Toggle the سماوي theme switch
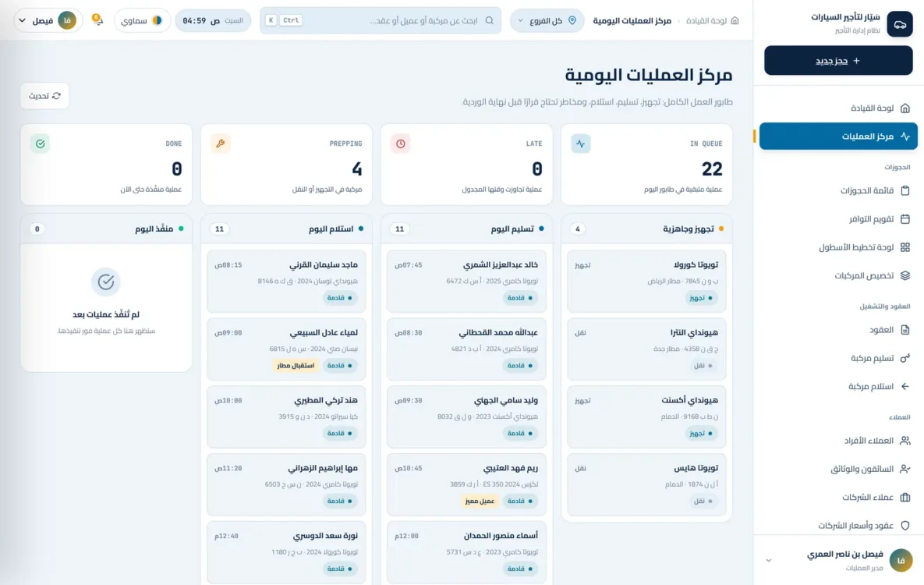Viewport: 924px width, 585px height. point(142,20)
